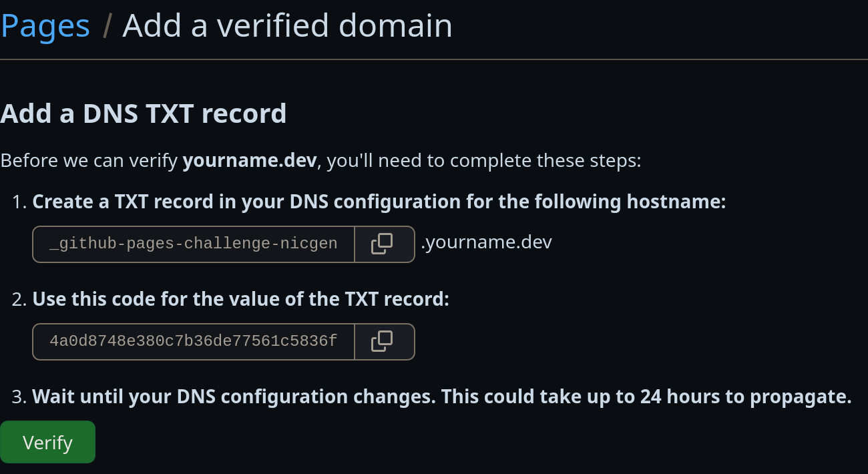The width and height of the screenshot is (868, 474).
Task: Click the clipboard icon beside the verification code
Action: 383,341
